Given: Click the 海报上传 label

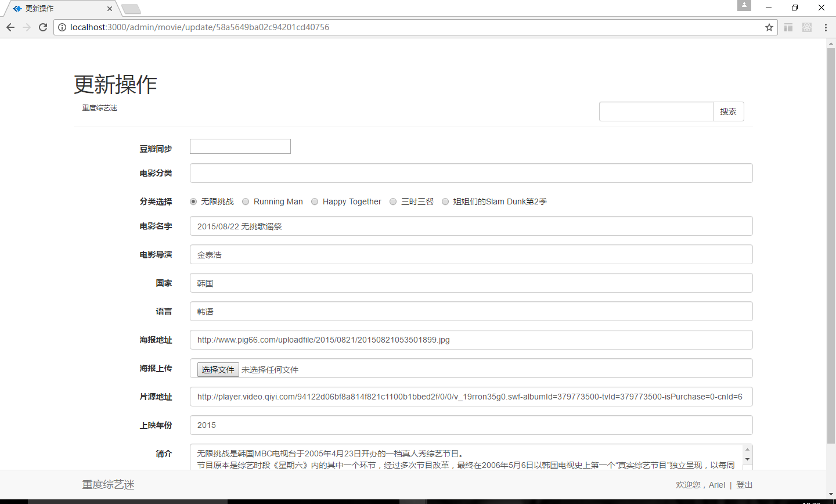Looking at the screenshot, I should point(156,368).
